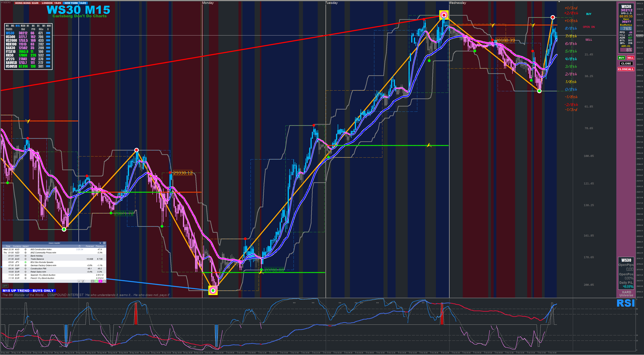Click the yellow square marker at chart high

click(444, 15)
